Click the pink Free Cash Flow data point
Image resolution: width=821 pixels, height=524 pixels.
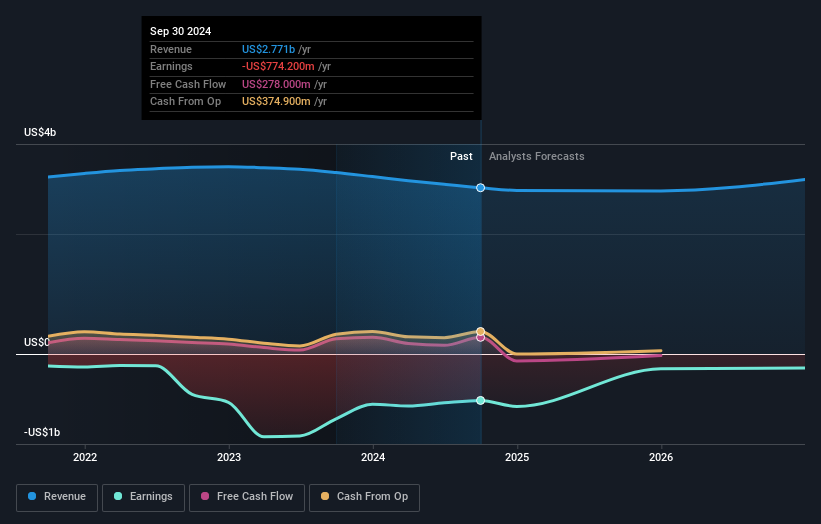point(481,338)
